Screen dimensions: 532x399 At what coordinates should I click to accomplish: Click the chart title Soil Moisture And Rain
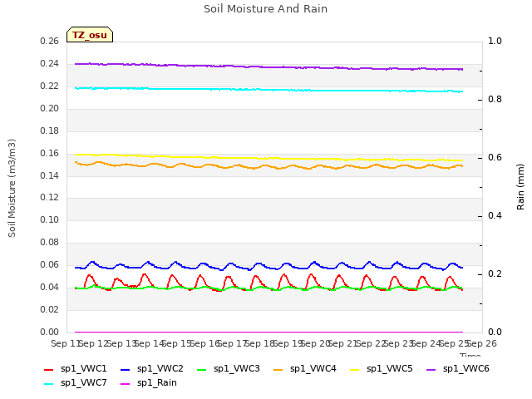click(x=266, y=9)
